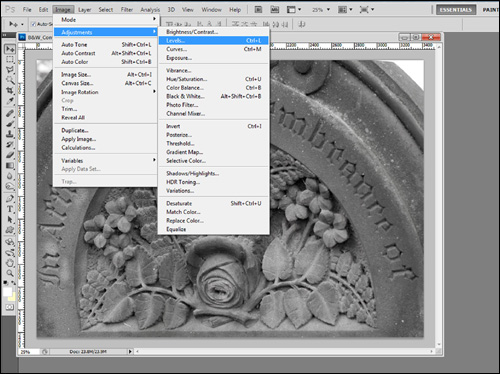The image size is (500, 374).
Task: Switch to the Essentials workspace
Action: click(x=456, y=10)
